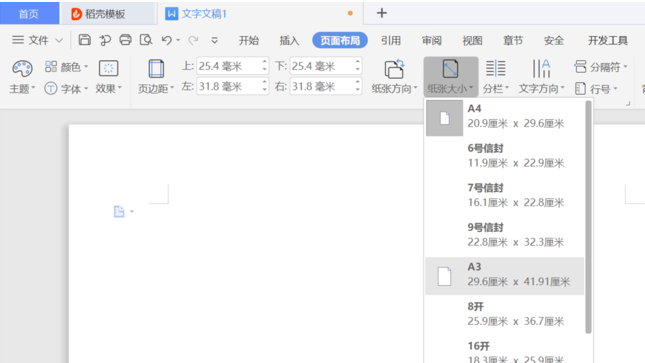Decrease left margin with stepper down arrow

pos(264,91)
